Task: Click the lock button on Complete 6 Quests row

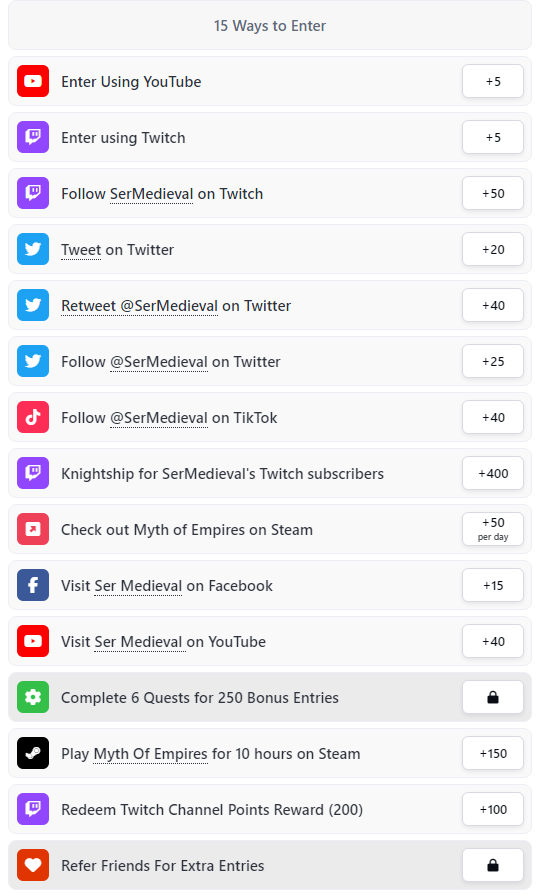Action: click(493, 697)
